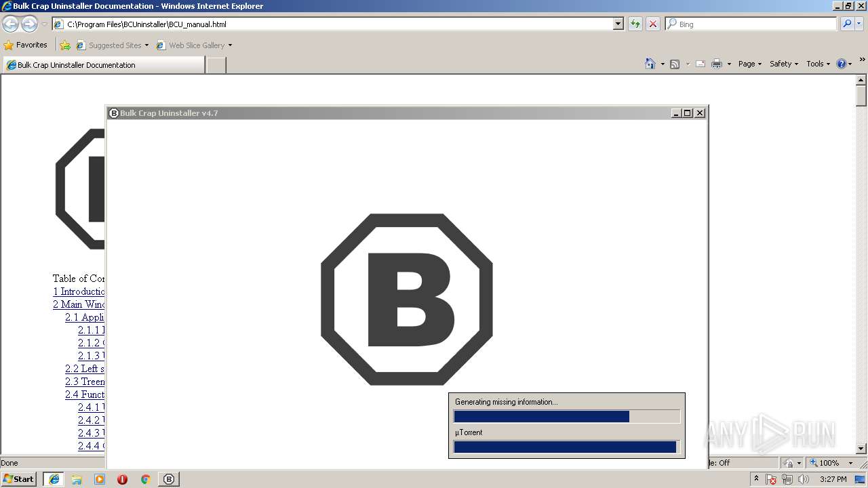Open the 2.2 Left sidebar link
The height and width of the screenshot is (488, 868).
click(85, 369)
